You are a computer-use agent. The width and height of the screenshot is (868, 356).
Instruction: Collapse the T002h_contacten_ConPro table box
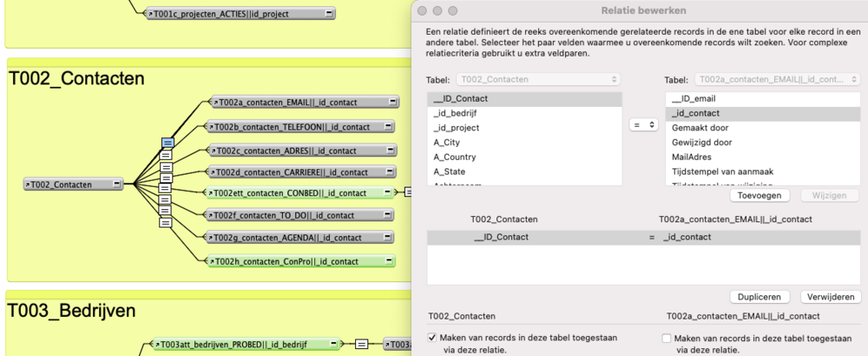pyautogui.click(x=389, y=260)
